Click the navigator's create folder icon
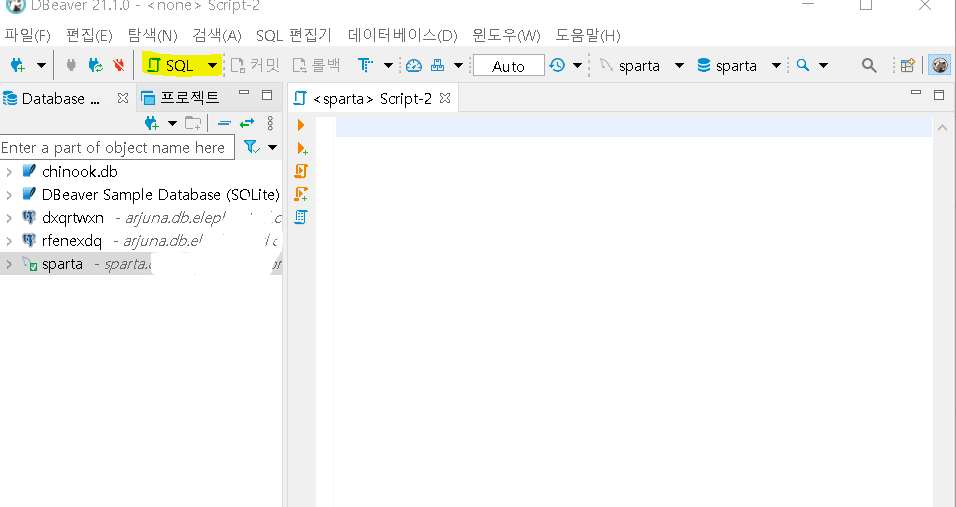 [x=193, y=124]
